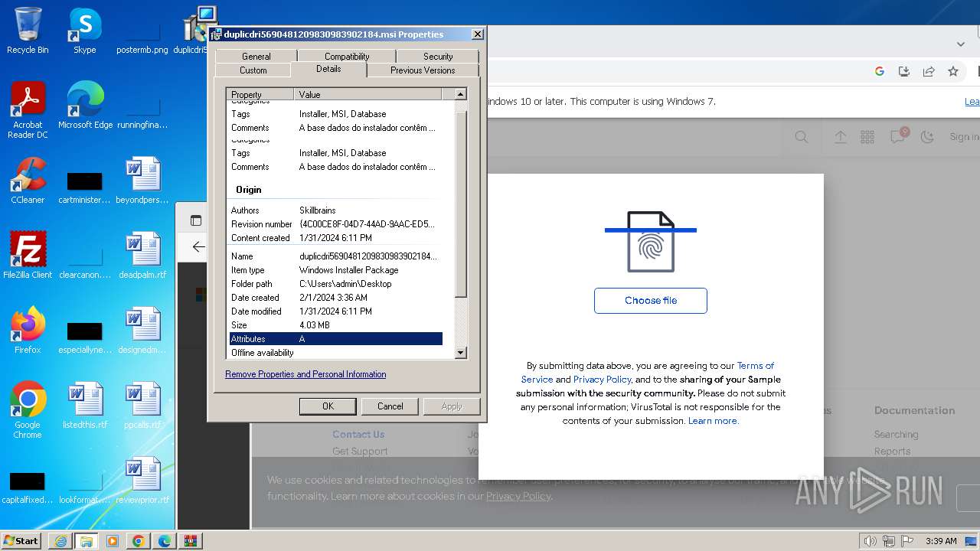This screenshot has height=551, width=980.
Task: Click the back arrow in the background window
Action: click(x=198, y=246)
